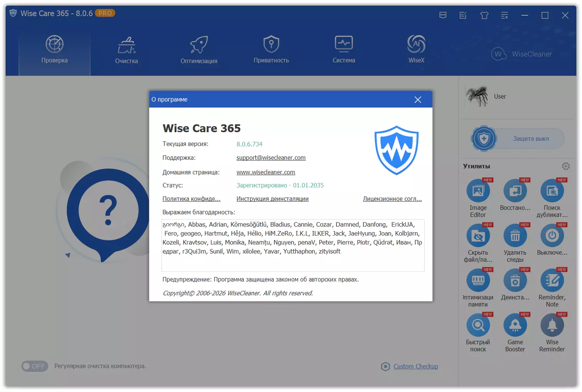The height and width of the screenshot is (392, 582).
Task: Open utilities settings gear icon
Action: click(565, 166)
